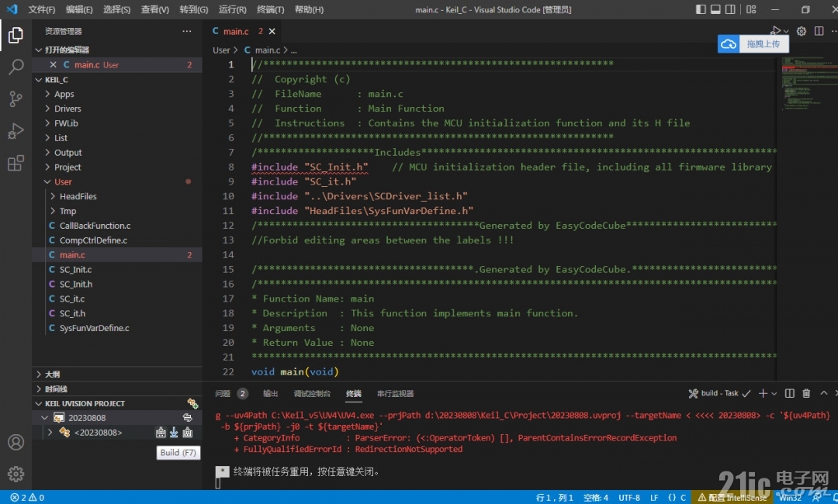Maximize the panel with up chevron

(x=823, y=393)
